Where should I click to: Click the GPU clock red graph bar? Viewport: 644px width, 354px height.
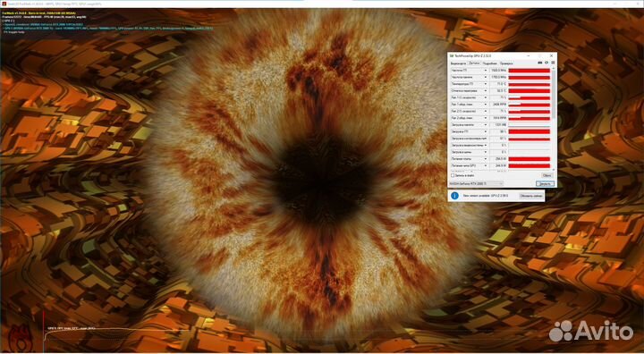(x=529, y=71)
